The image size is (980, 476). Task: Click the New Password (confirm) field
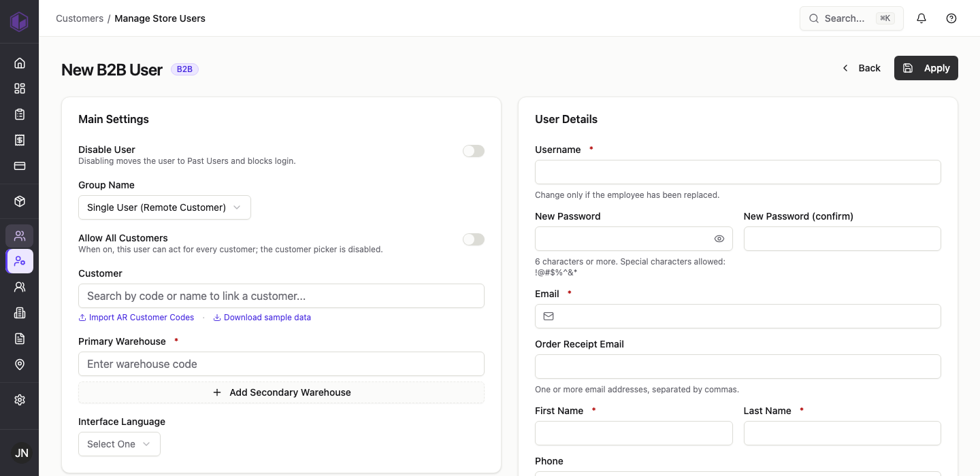(843, 239)
